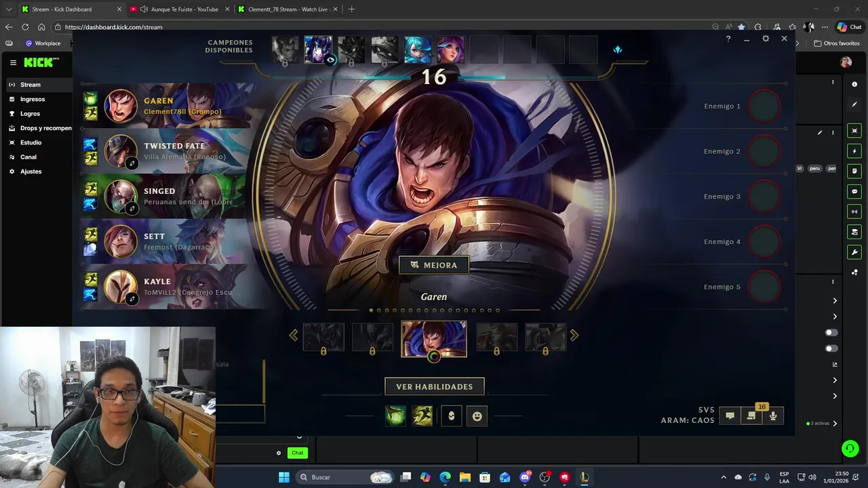Open the champ select chat bubble icon
868x488 pixels.
(x=730, y=416)
